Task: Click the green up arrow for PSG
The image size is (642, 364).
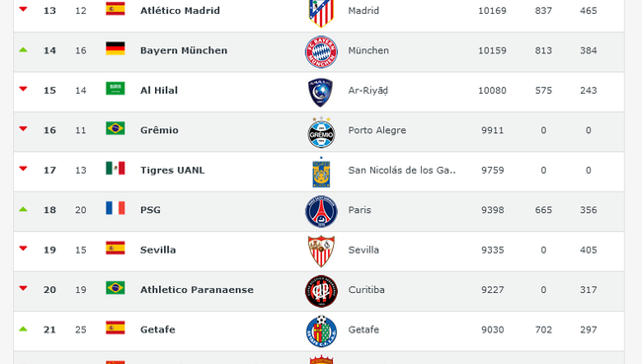Action: click(24, 209)
